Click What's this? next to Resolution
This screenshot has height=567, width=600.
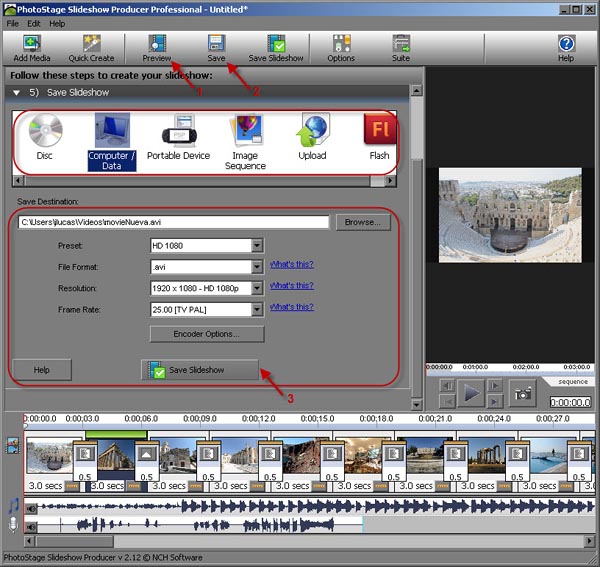pyautogui.click(x=292, y=286)
